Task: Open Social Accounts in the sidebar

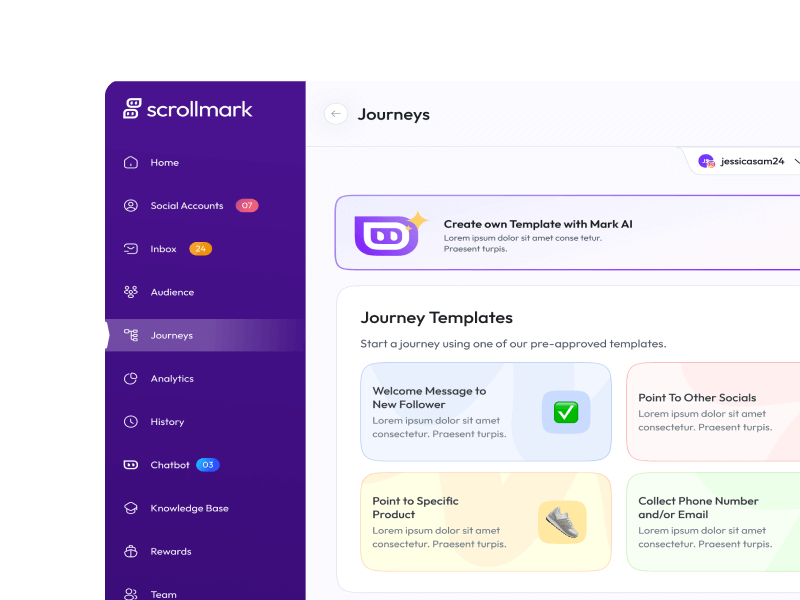Action: point(205,206)
